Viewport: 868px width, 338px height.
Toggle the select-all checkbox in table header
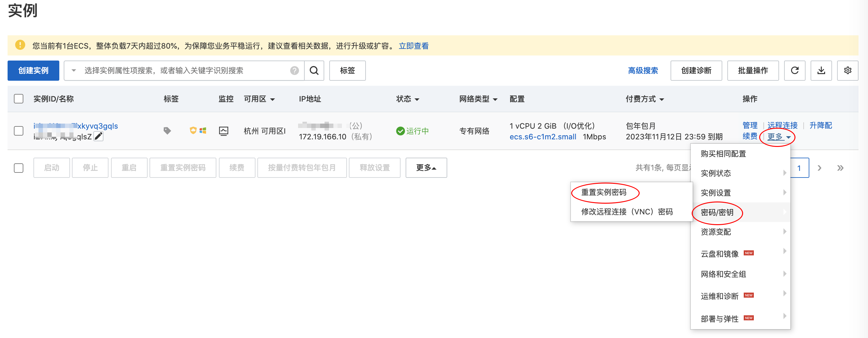click(x=19, y=99)
